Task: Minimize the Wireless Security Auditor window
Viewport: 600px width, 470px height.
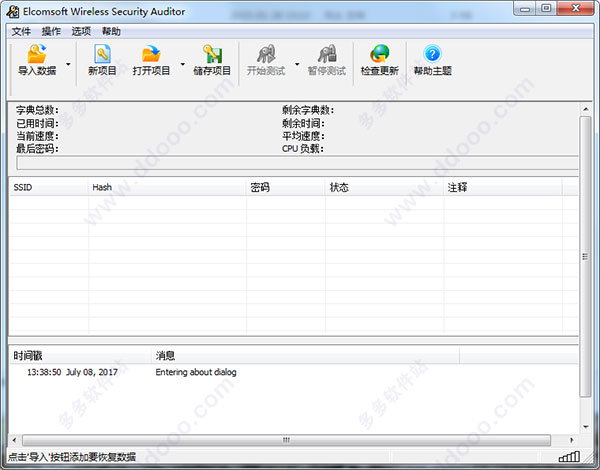Action: tap(525, 8)
